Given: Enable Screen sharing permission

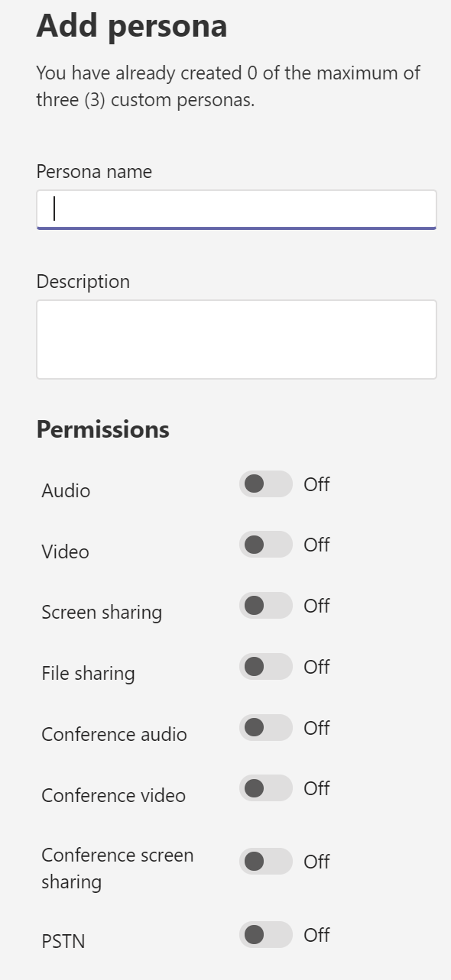Looking at the screenshot, I should 265,606.
